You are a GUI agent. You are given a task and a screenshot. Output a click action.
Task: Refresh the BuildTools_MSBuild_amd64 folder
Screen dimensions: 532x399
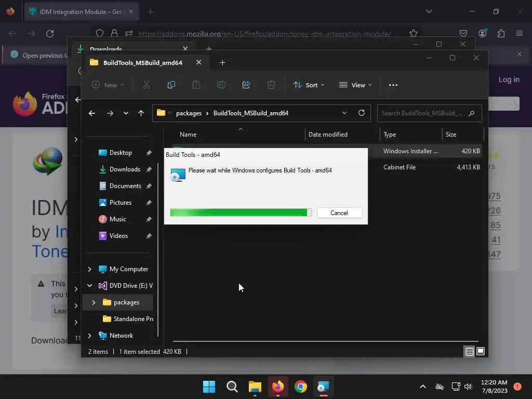362,113
